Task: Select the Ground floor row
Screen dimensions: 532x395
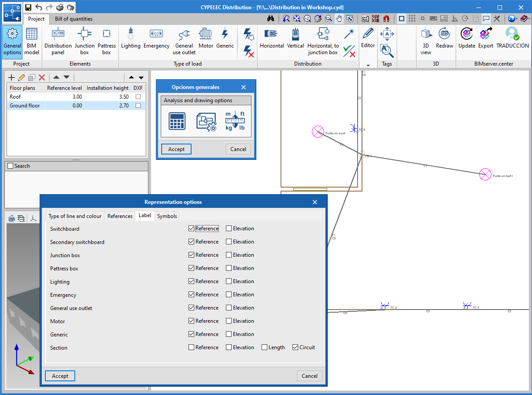Action: (76, 106)
